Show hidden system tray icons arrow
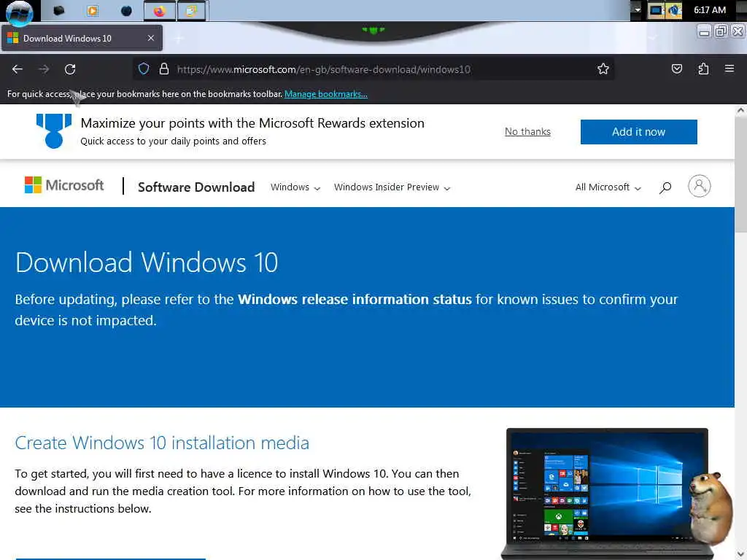This screenshot has height=560, width=747. point(638,9)
